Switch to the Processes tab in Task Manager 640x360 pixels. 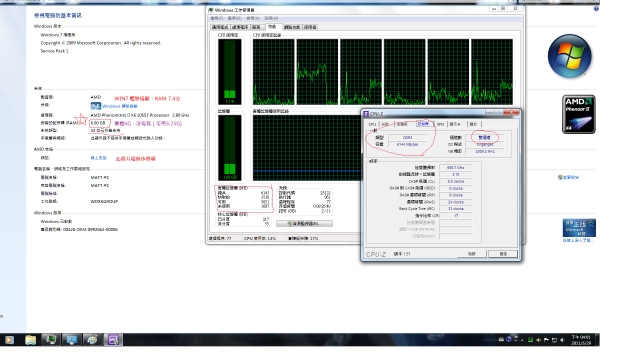(x=240, y=27)
